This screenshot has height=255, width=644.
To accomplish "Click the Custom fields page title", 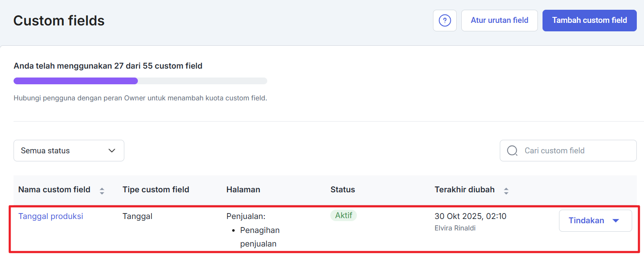I will click(59, 20).
